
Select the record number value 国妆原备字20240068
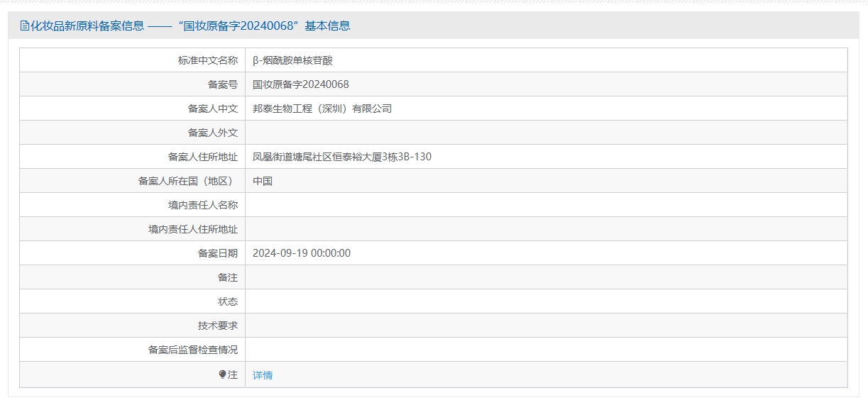click(x=301, y=84)
